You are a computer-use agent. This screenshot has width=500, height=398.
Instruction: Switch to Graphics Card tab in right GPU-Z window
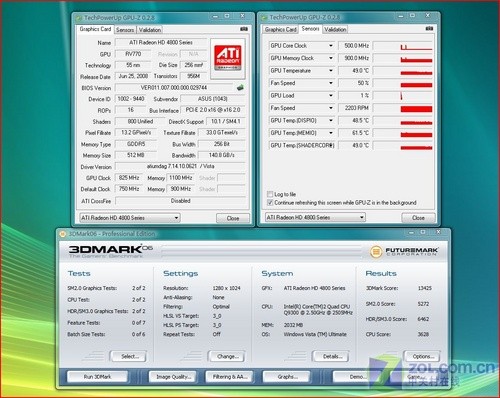[280, 30]
